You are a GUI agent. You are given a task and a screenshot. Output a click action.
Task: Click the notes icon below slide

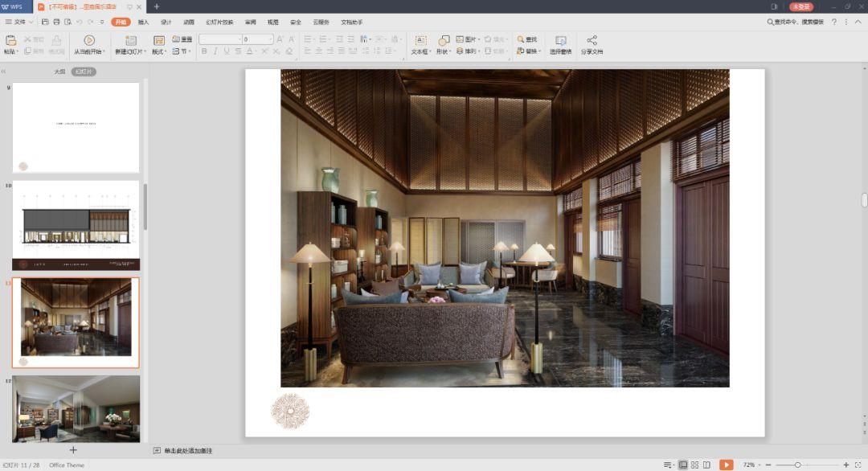coord(157,451)
